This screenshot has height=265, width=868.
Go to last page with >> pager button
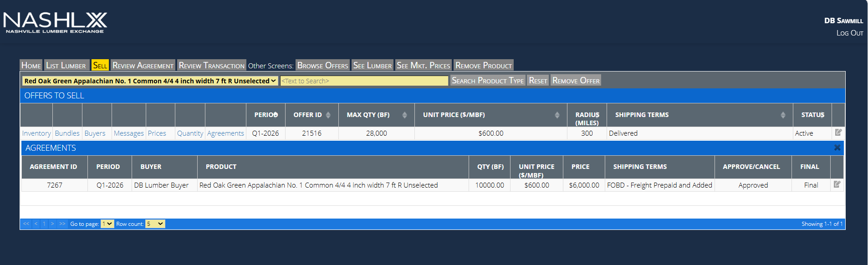pyautogui.click(x=62, y=224)
